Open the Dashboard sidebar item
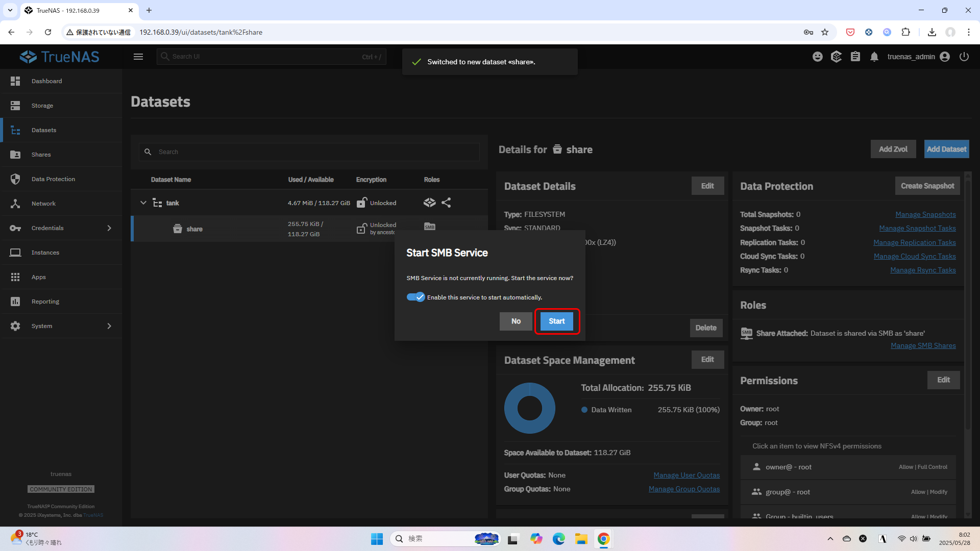This screenshot has width=980, height=551. [x=61, y=81]
